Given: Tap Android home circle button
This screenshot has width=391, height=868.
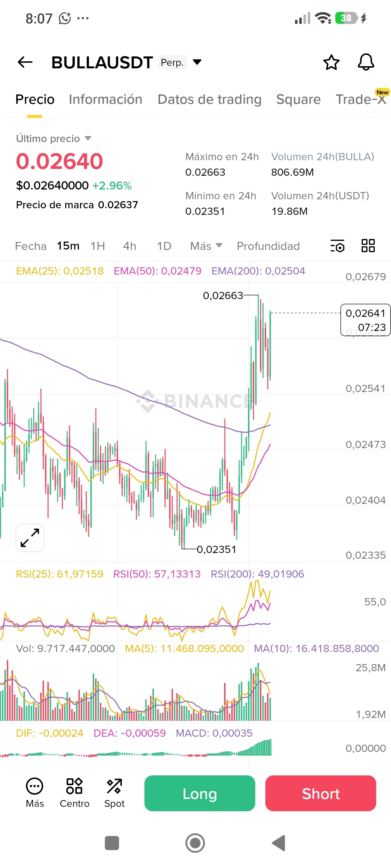Looking at the screenshot, I should pyautogui.click(x=195, y=843).
